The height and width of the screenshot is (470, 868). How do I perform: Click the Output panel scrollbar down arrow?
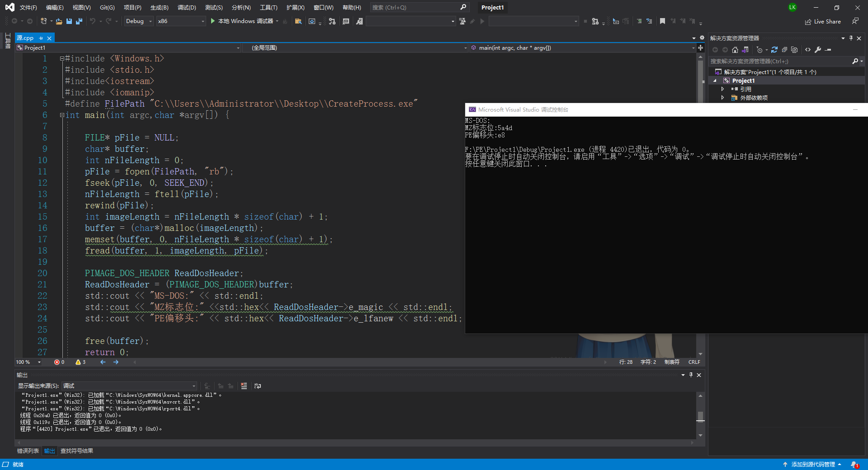pyautogui.click(x=700, y=435)
